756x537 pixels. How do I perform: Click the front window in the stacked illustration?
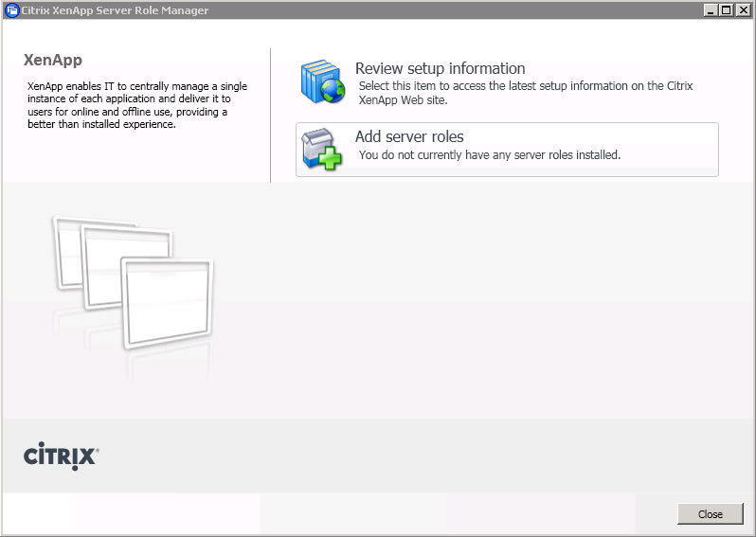[x=167, y=301]
